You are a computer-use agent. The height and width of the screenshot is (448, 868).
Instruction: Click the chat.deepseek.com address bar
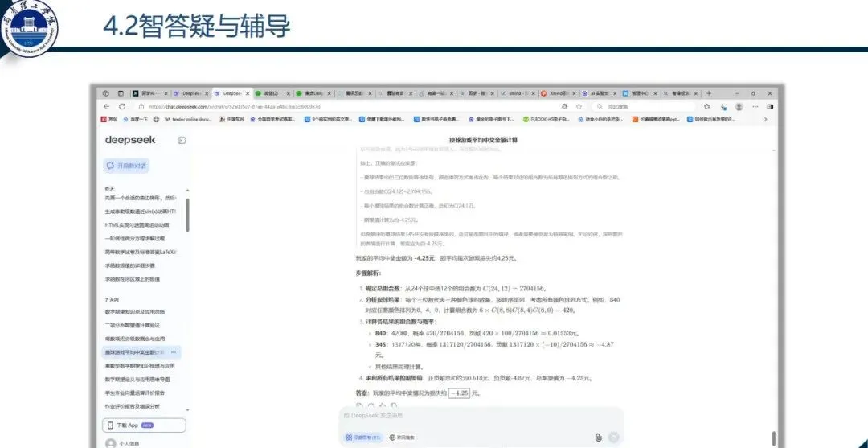[x=354, y=106]
